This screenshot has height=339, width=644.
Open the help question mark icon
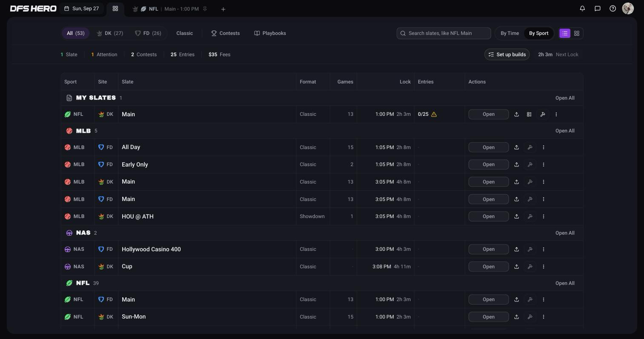(x=613, y=9)
